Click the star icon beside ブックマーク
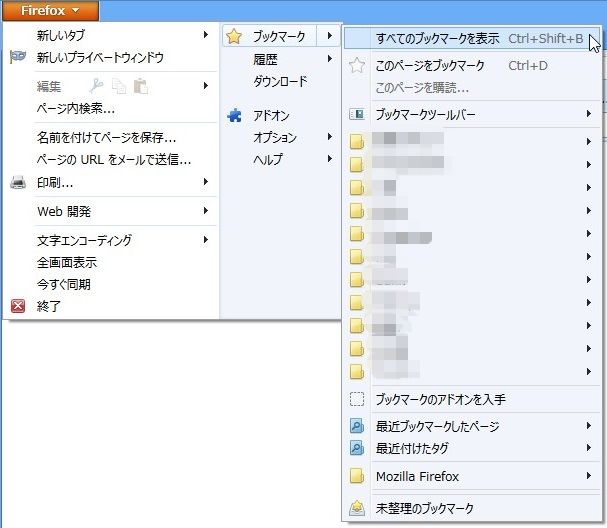 pos(234,36)
